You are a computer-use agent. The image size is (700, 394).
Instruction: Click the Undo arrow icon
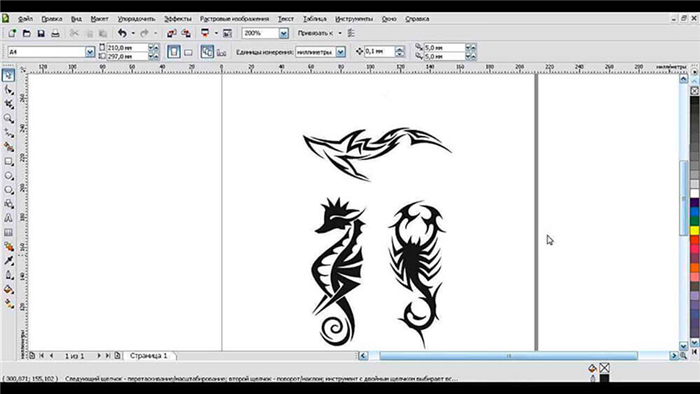pos(122,33)
